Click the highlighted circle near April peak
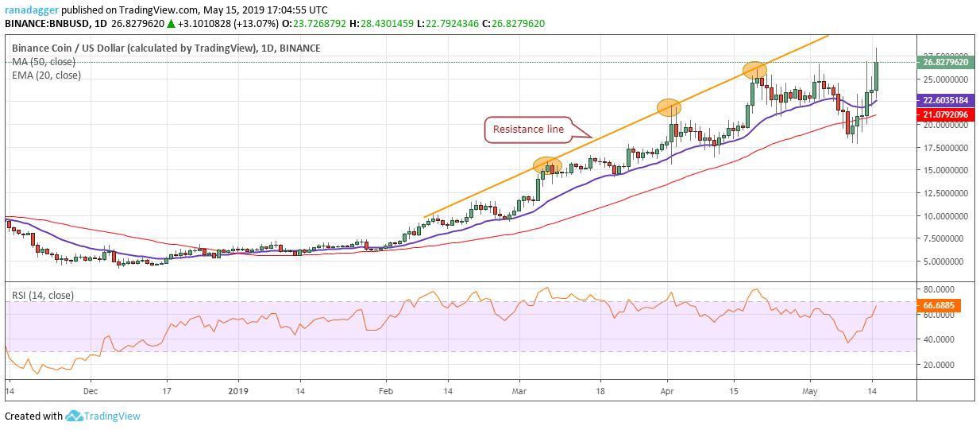The width and height of the screenshot is (980, 430). point(669,107)
